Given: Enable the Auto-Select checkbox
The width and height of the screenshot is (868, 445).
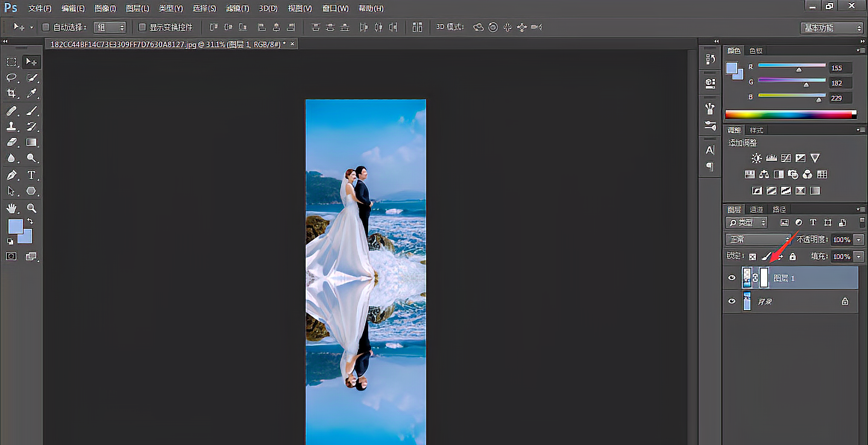Looking at the screenshot, I should click(x=46, y=27).
